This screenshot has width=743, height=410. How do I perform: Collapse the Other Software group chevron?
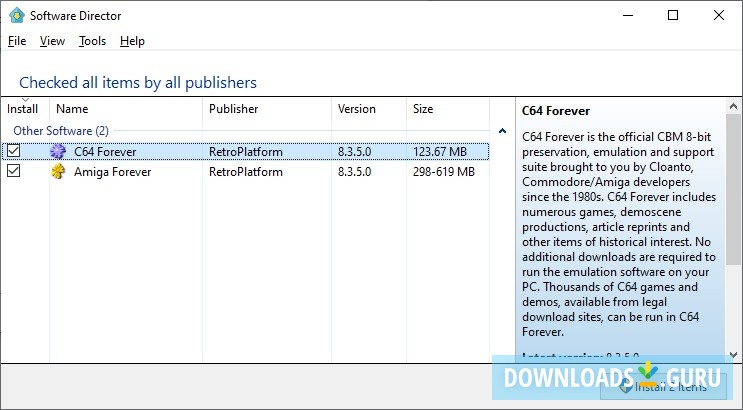pos(502,130)
